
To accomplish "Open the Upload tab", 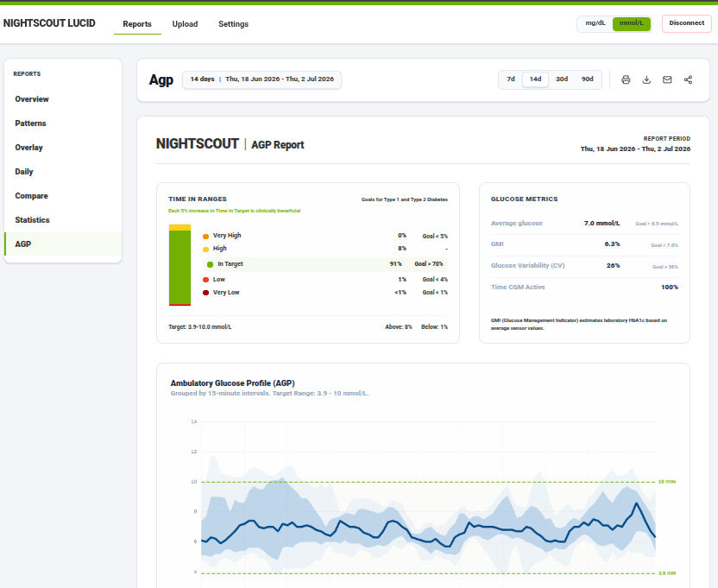I will click(185, 24).
